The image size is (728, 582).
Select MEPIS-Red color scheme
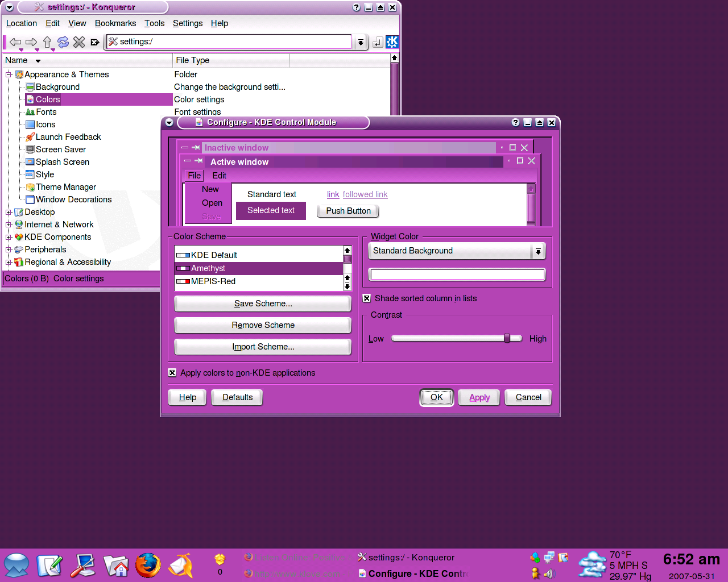point(259,281)
